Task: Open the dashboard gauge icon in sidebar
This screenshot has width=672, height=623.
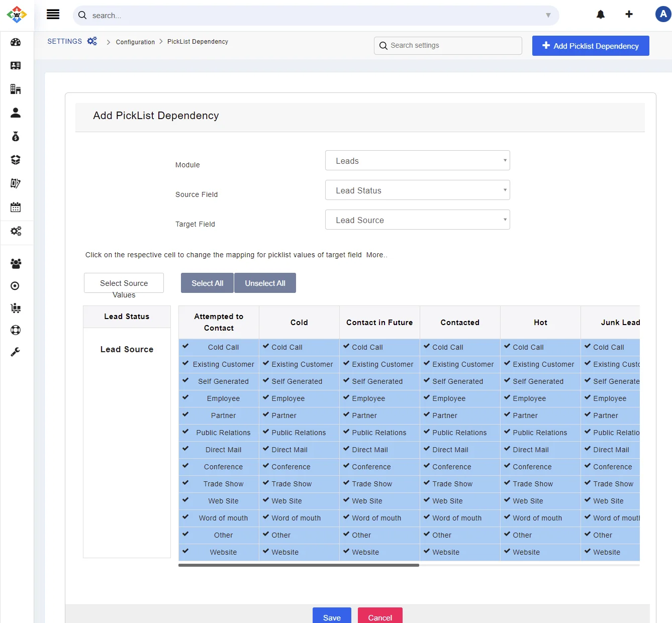Action: (16, 42)
